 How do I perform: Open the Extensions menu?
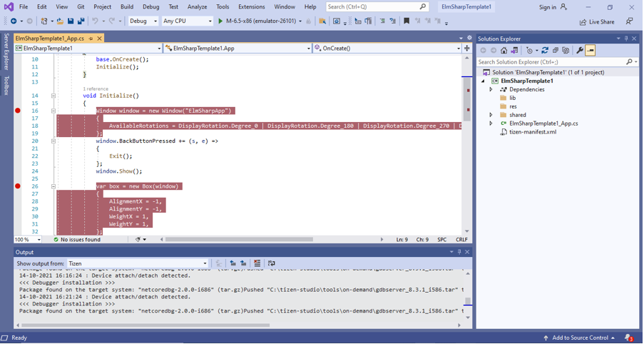[251, 7]
